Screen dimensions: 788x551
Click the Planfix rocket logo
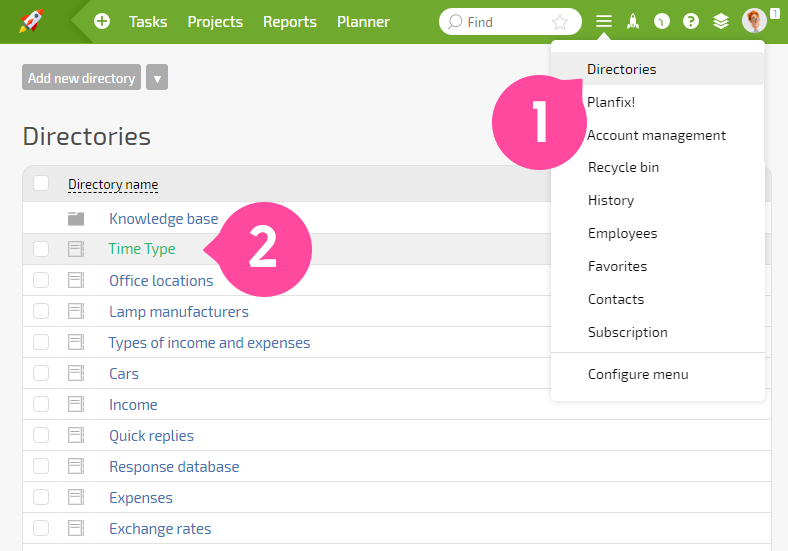(31, 21)
